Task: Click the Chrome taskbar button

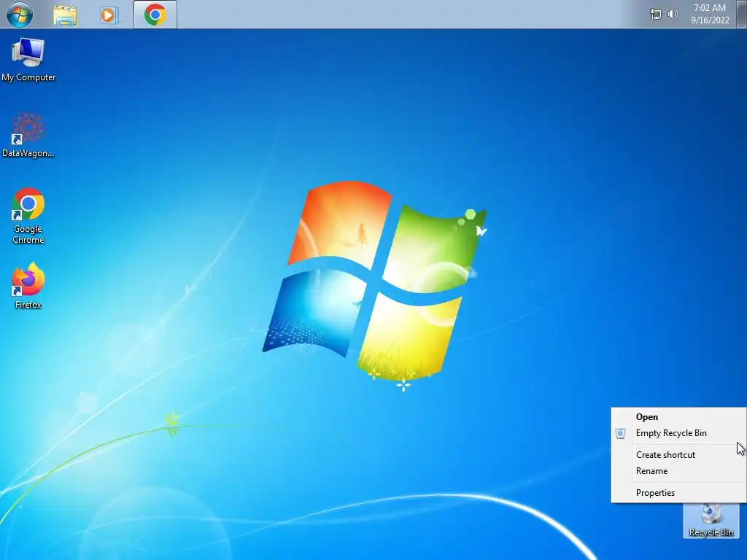Action: coord(155,15)
